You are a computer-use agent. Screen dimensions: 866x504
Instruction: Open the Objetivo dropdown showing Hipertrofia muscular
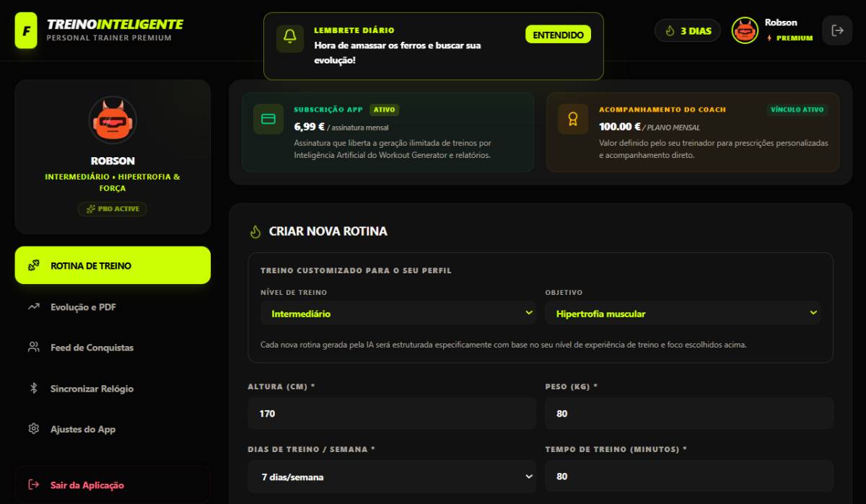pos(683,314)
